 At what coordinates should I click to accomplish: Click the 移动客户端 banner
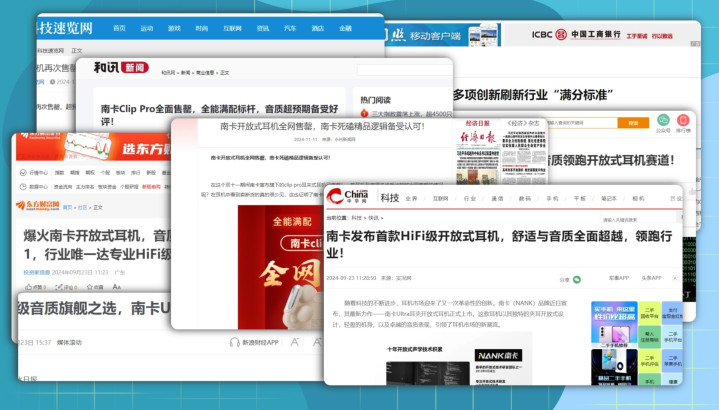[442, 35]
